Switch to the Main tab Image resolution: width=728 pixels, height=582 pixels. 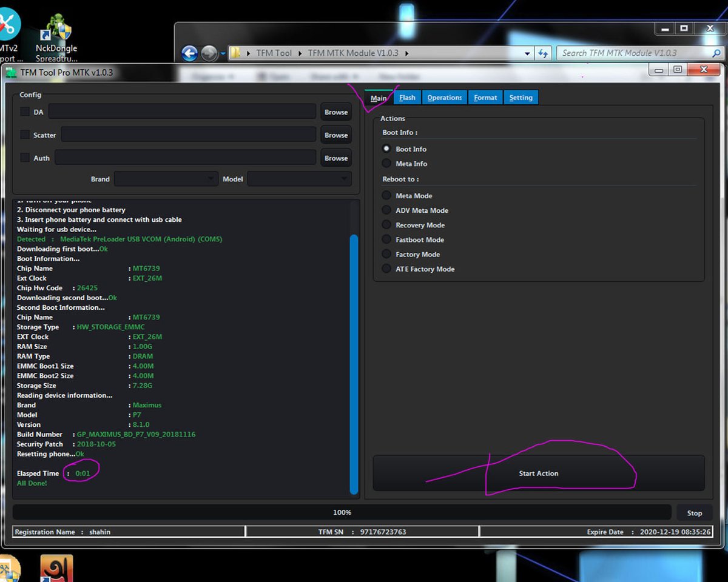[x=379, y=97]
